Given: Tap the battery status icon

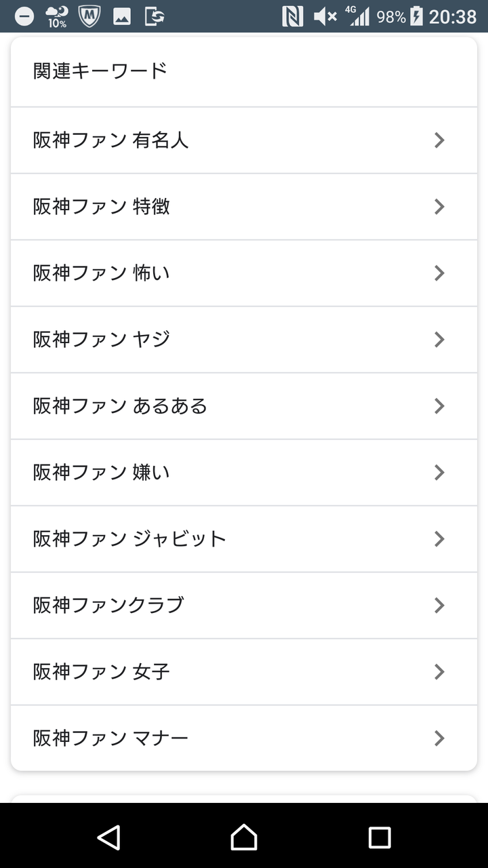Looking at the screenshot, I should [416, 16].
